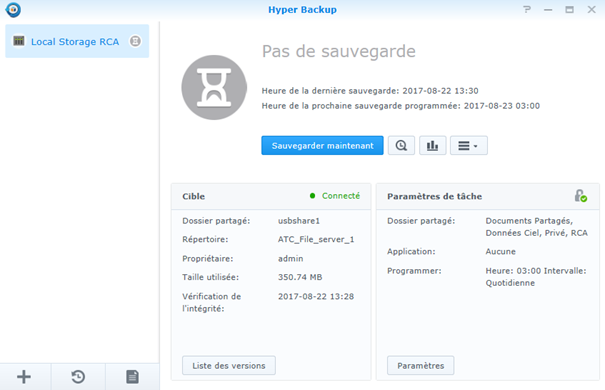Click the Aucune application value

[500, 252]
